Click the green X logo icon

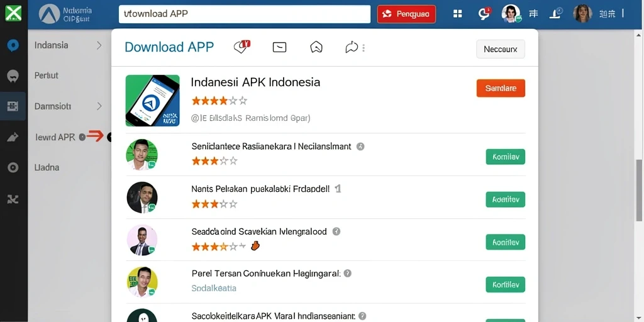13,13
